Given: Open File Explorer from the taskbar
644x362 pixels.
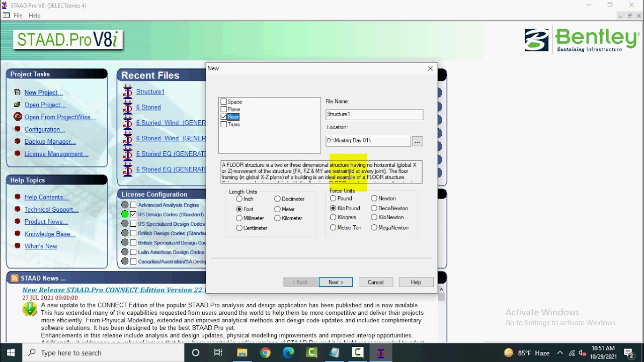Looking at the screenshot, I should coord(242,353).
